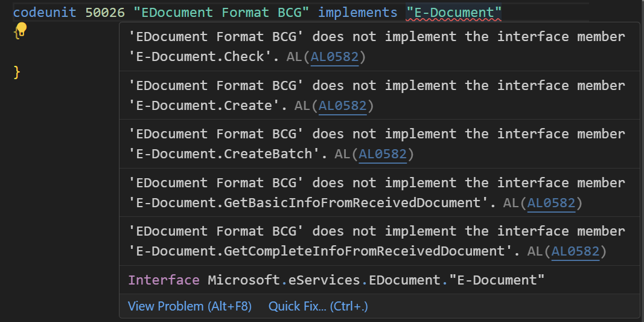
Task: Click the "EDocument Format BCG" codeunit name
Action: 222,13
